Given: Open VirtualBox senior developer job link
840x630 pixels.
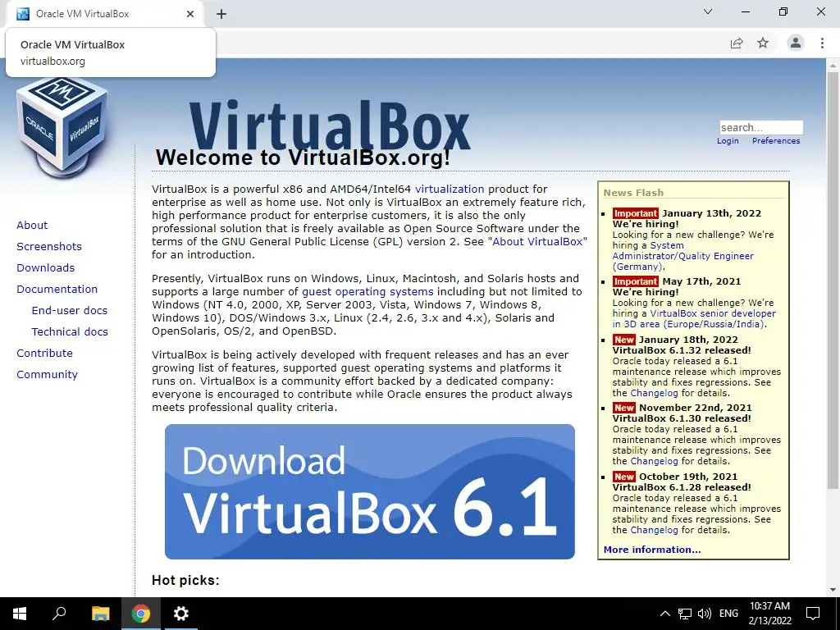Looking at the screenshot, I should tap(694, 319).
